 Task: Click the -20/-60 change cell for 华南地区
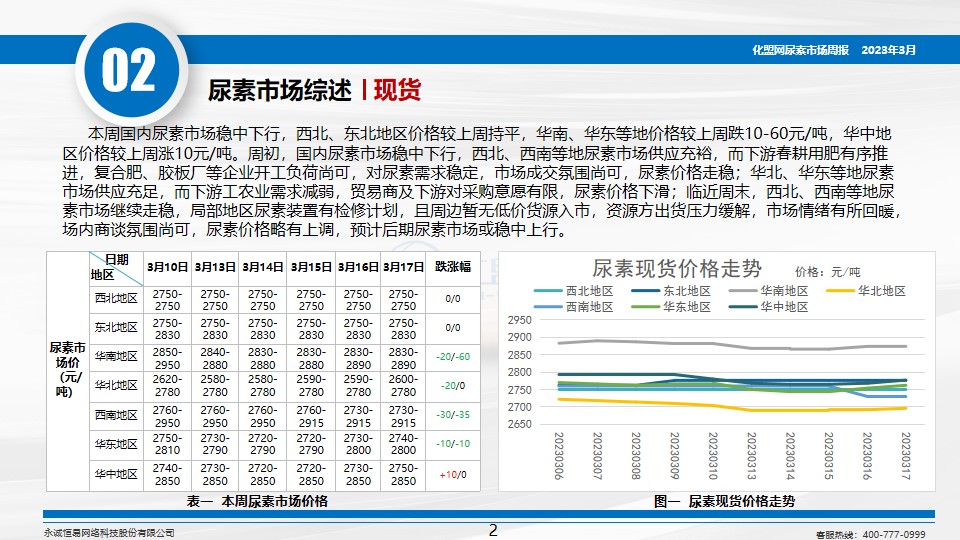coord(453,356)
